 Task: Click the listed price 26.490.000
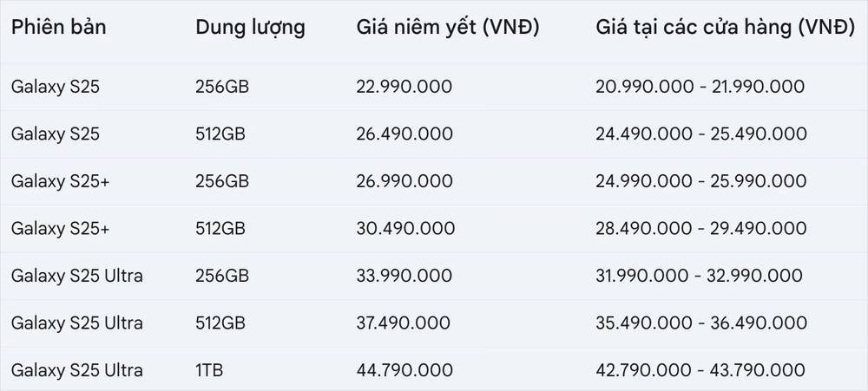[404, 134]
